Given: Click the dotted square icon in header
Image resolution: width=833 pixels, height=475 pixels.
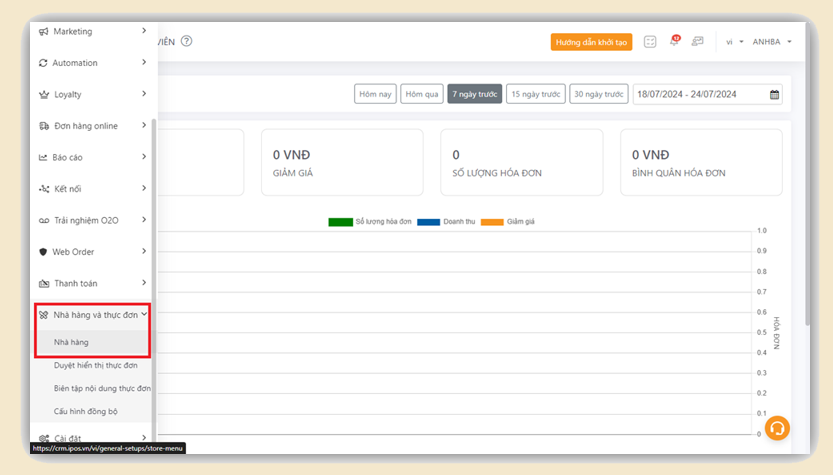Looking at the screenshot, I should pyautogui.click(x=650, y=42).
